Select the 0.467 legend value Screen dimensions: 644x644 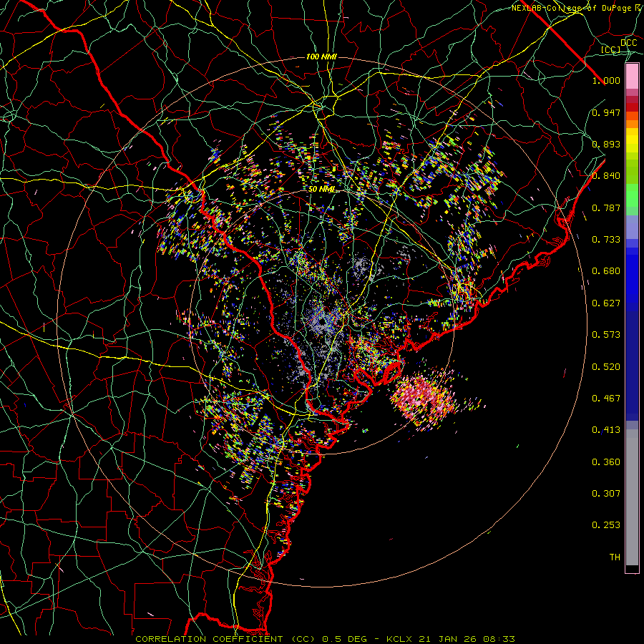[606, 398]
